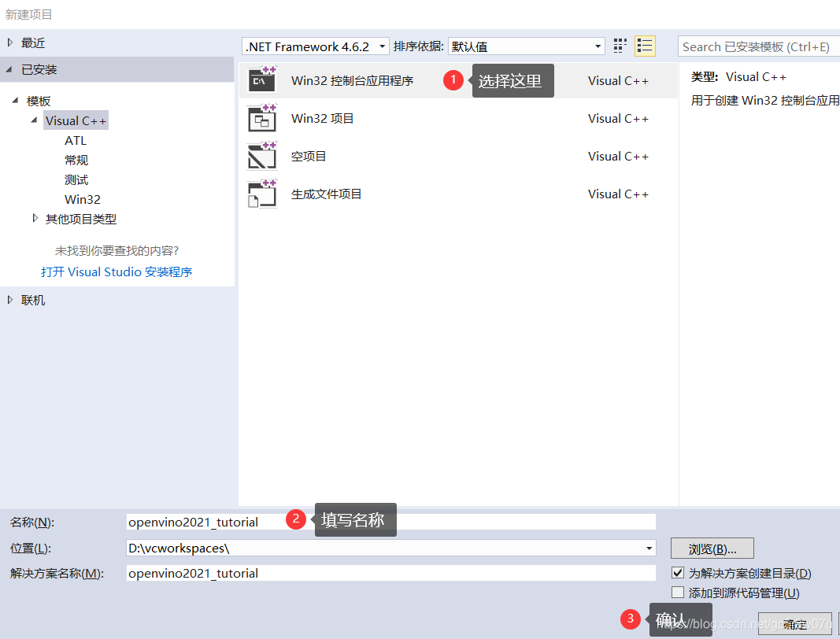Screen dimensions: 840x639
Task: Open the .NET Framework 4.6.2 dropdown
Action: click(x=381, y=46)
